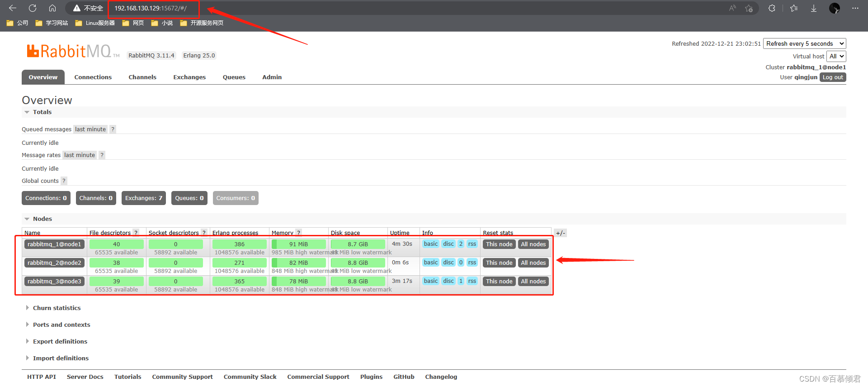This screenshot has width=868, height=387.
Task: Switch to the Queues tab
Action: point(234,77)
